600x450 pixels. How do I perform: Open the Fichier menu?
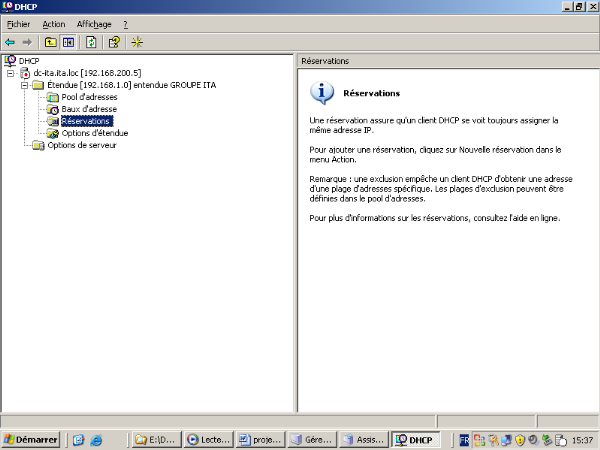18,23
